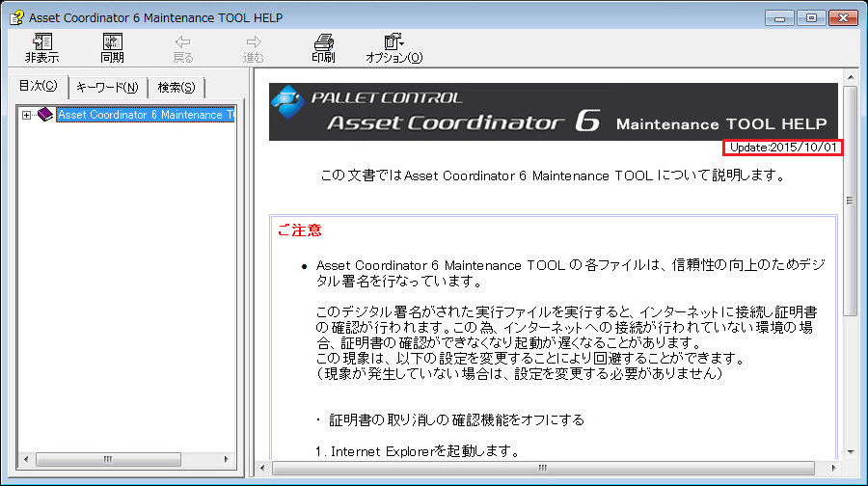Click the 印刷 (Print) toolbar icon

(x=323, y=48)
